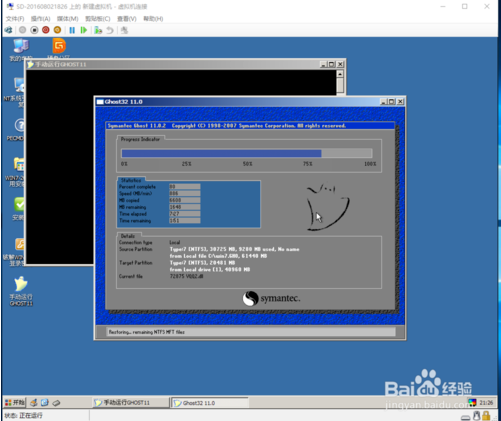The image size is (501, 421).
Task: Click the 开始 Start button
Action: point(15,402)
